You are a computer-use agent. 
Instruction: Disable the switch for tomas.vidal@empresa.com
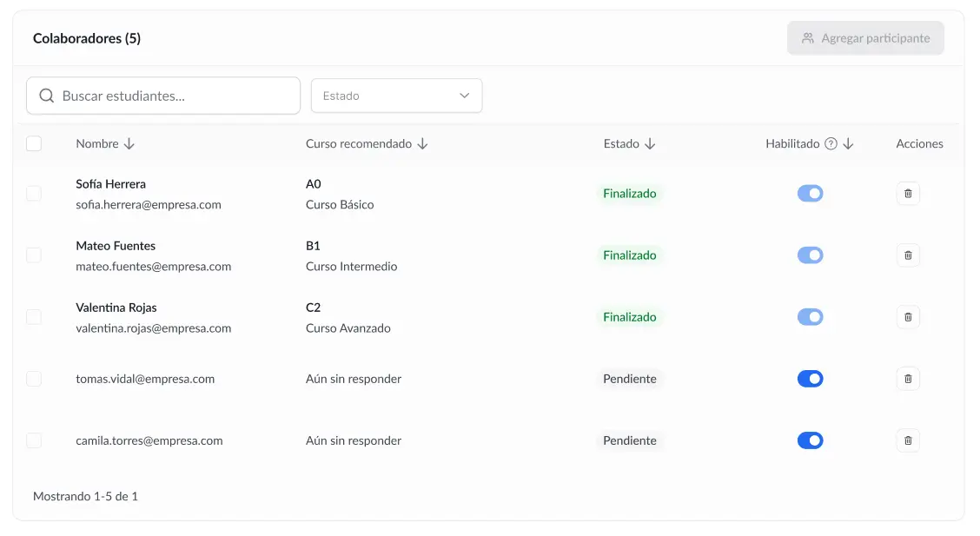point(810,380)
